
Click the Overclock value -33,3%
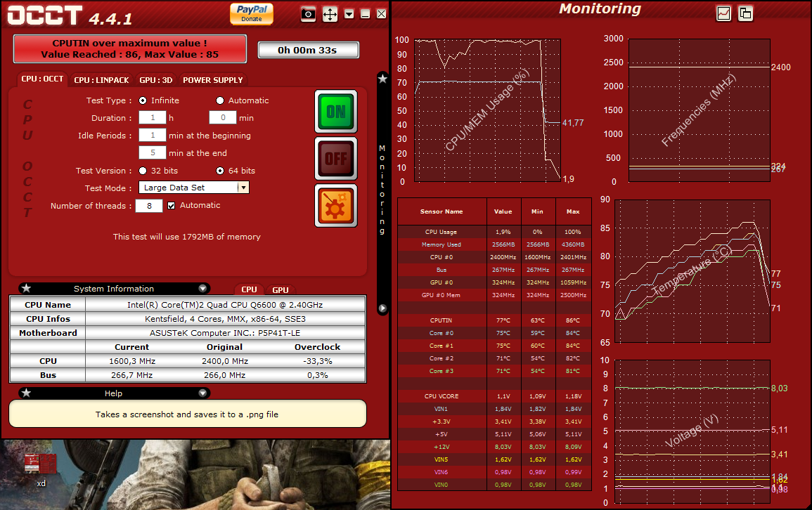coord(318,361)
